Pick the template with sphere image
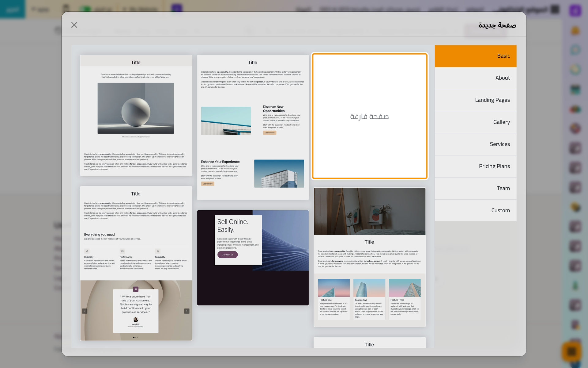Image resolution: width=588 pixels, height=368 pixels. click(136, 116)
